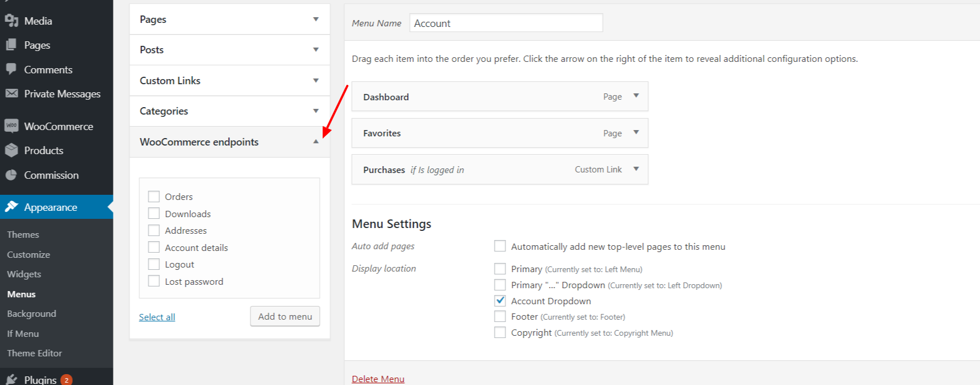Image resolution: width=980 pixels, height=385 pixels.
Task: Check the Footer display location checkbox
Action: [x=500, y=316]
